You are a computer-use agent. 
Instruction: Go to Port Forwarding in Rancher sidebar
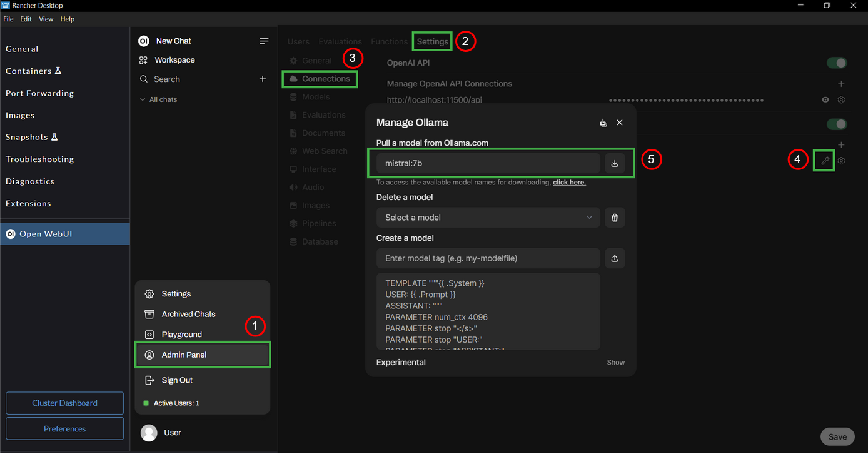[x=40, y=93]
